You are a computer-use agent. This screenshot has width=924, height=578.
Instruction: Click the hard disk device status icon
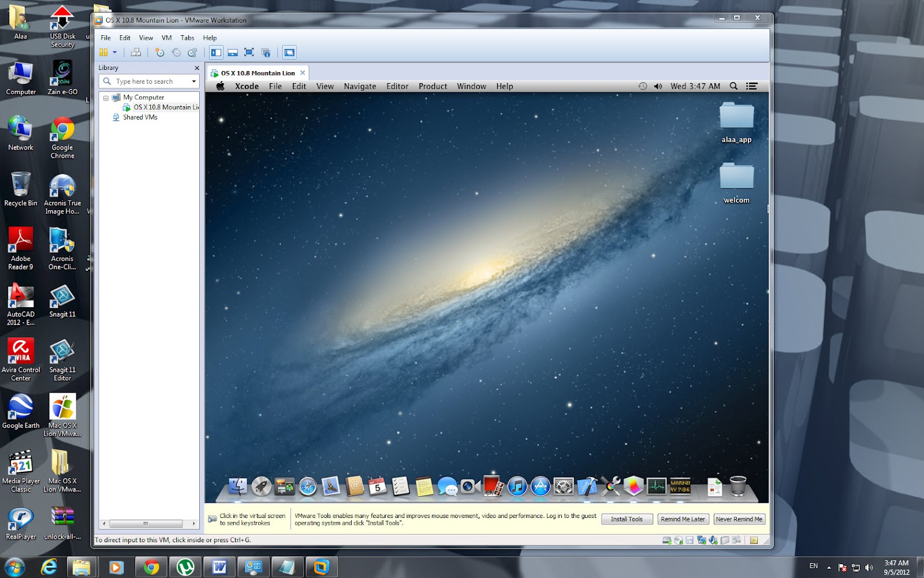[667, 540]
